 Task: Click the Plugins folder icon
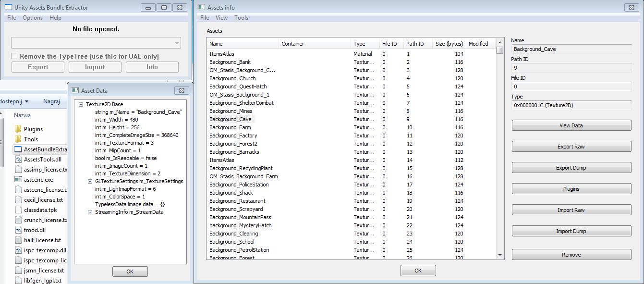click(x=18, y=129)
